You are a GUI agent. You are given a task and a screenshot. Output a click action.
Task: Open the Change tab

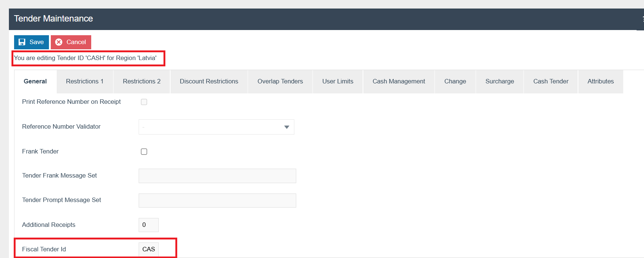coord(455,82)
